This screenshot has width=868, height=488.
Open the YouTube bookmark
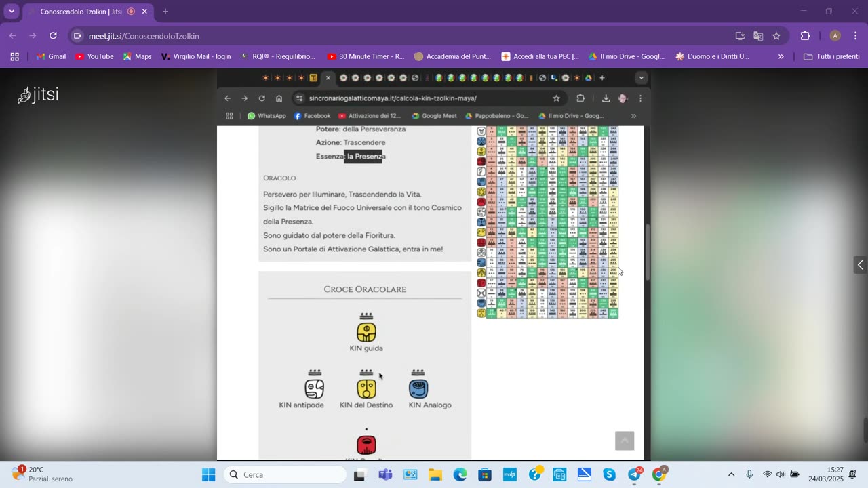click(x=94, y=56)
